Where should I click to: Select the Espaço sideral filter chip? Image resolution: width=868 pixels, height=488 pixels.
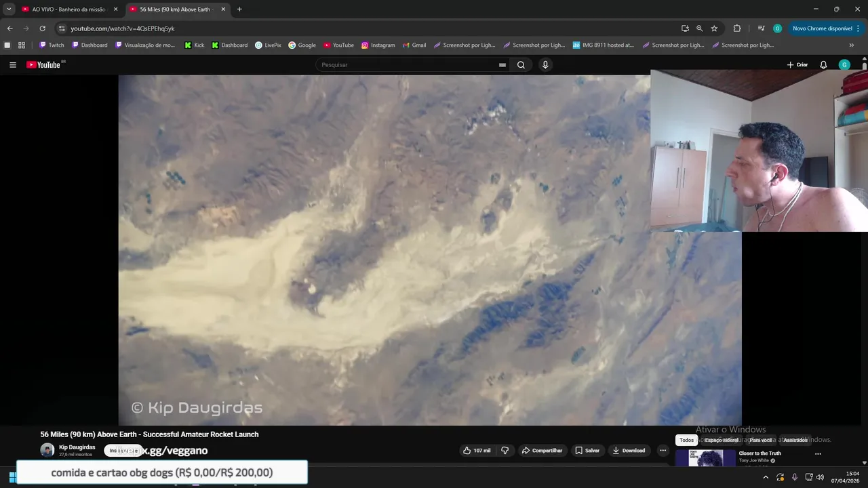721,440
